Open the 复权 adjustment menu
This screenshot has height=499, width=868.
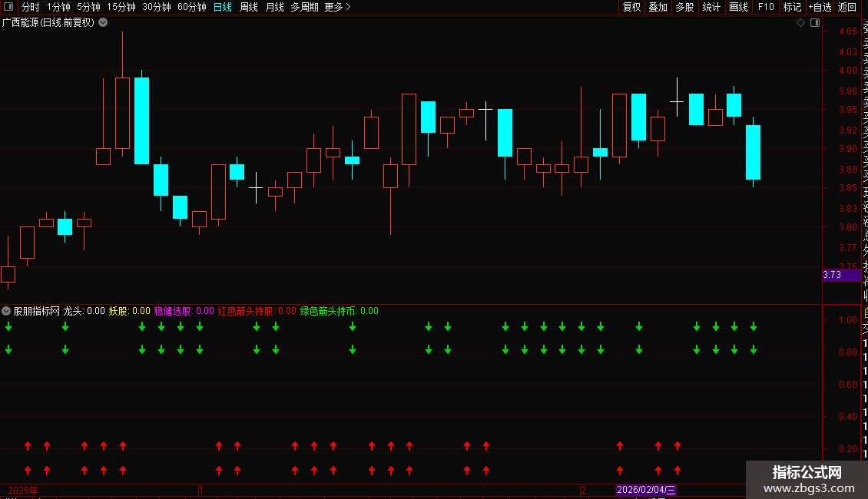[x=631, y=7]
